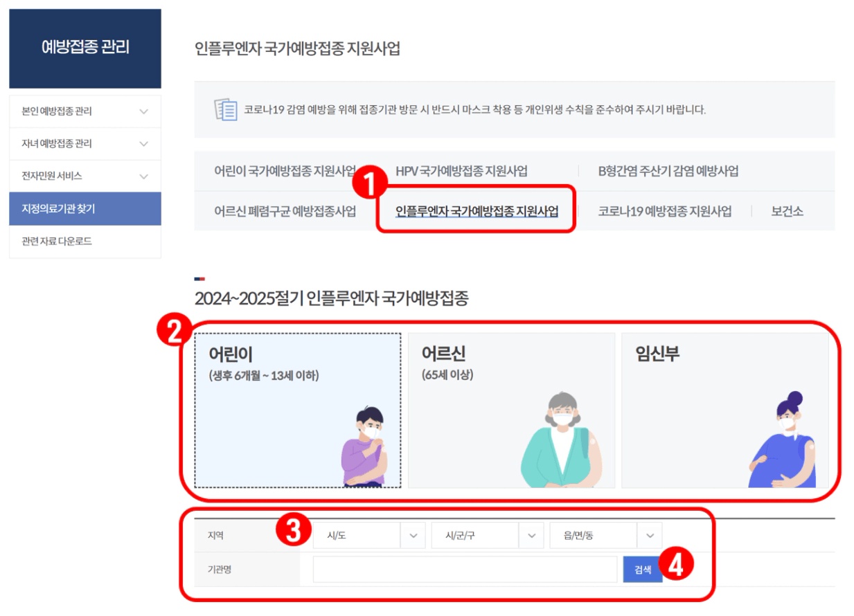
Task: Click the document notice icon beside 코로나19 text
Action: click(225, 109)
